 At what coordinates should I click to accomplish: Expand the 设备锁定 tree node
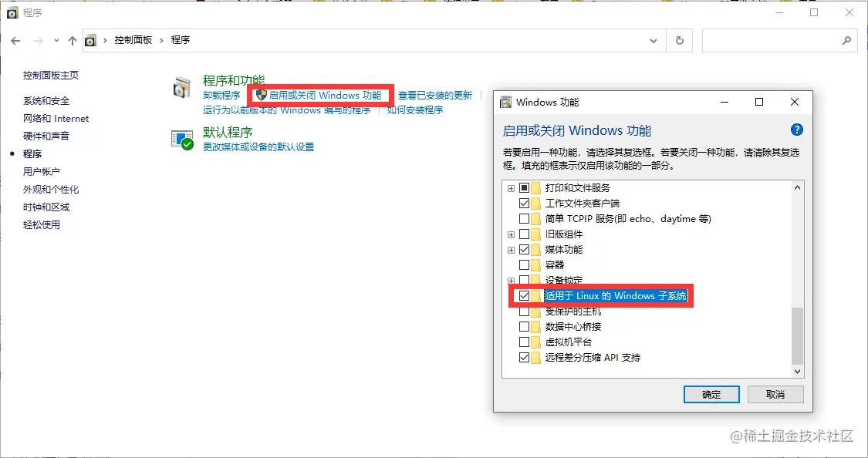pos(511,281)
